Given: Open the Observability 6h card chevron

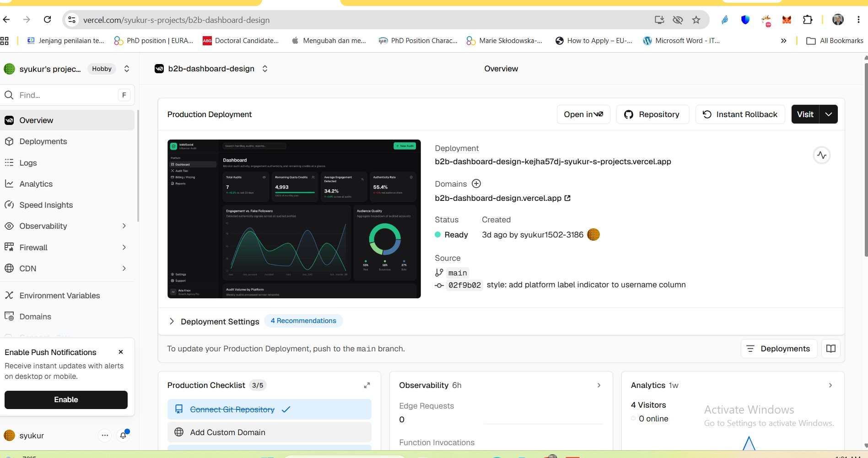Looking at the screenshot, I should click(599, 385).
